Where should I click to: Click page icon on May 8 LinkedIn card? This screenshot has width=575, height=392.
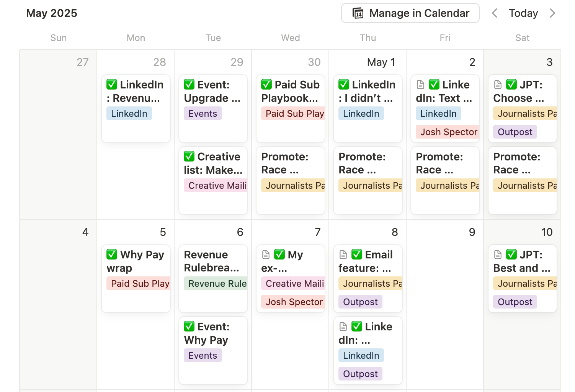point(343,327)
